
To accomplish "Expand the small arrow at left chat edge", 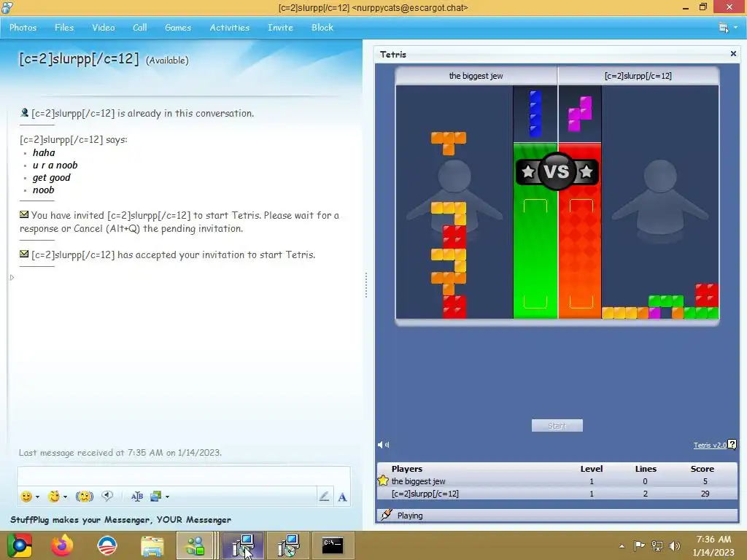I will [12, 278].
